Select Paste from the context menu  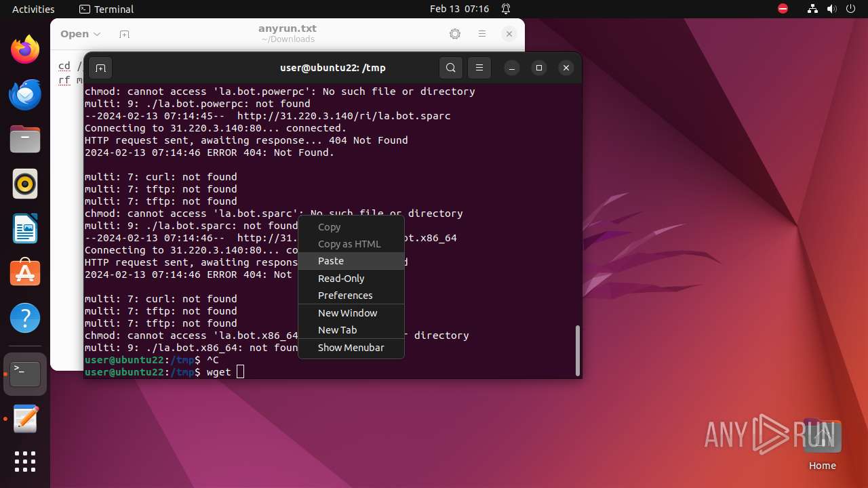tap(351, 261)
